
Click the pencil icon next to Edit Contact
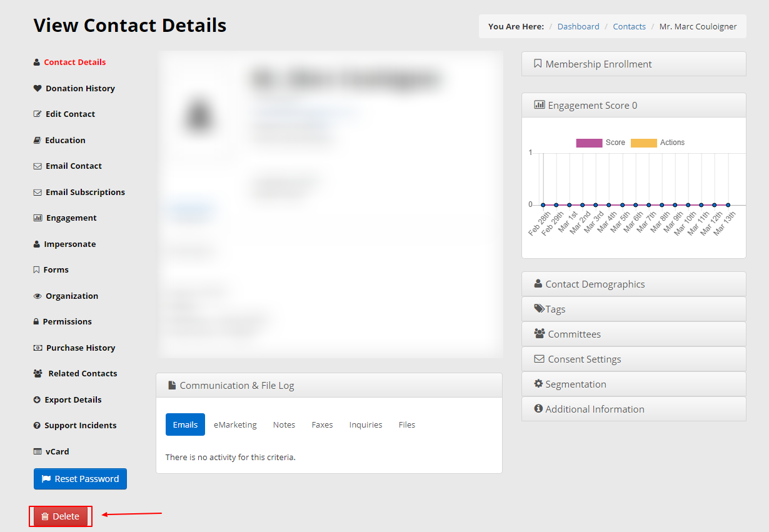point(38,114)
